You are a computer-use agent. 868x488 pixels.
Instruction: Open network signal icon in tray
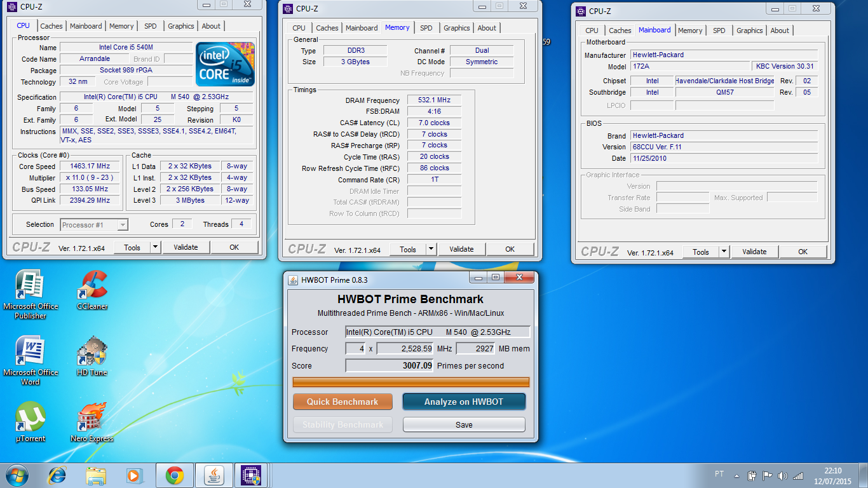point(799,475)
